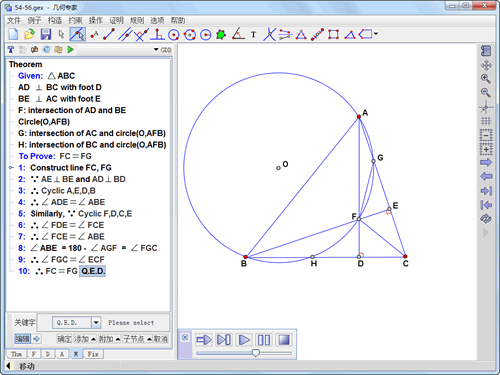The width and height of the screenshot is (500, 375).
Task: Choose the circle with radius tool
Action: [x=206, y=35]
